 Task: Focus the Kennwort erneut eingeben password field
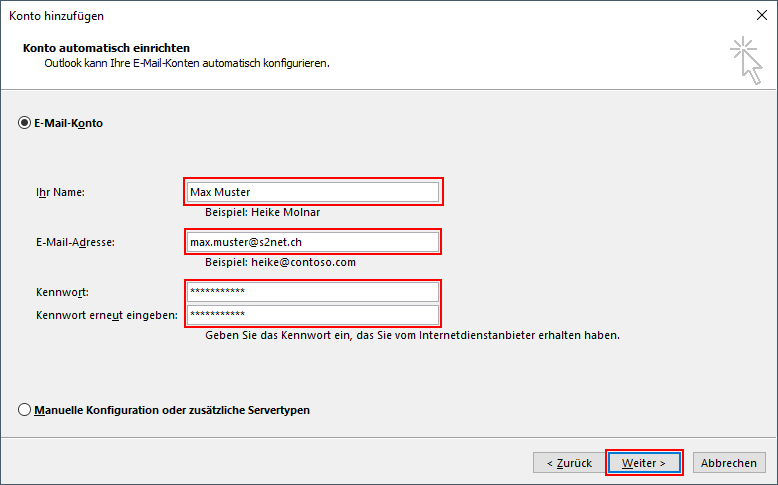click(x=313, y=315)
